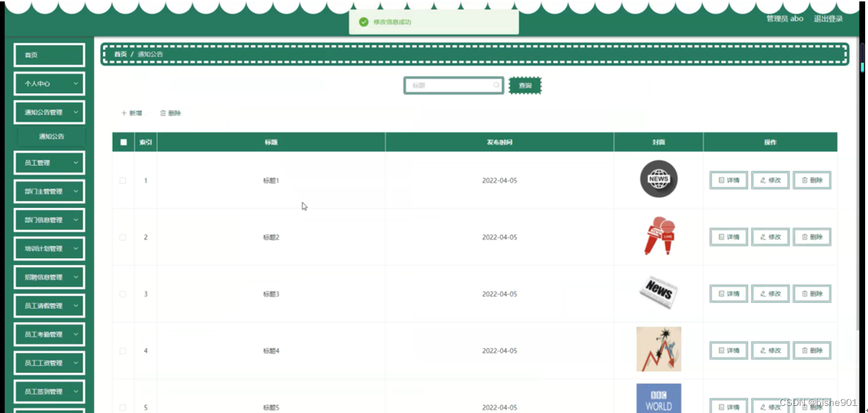This screenshot has width=868, height=413.
Task: Click the 2022-04-05 date in row 1
Action: coord(499,181)
